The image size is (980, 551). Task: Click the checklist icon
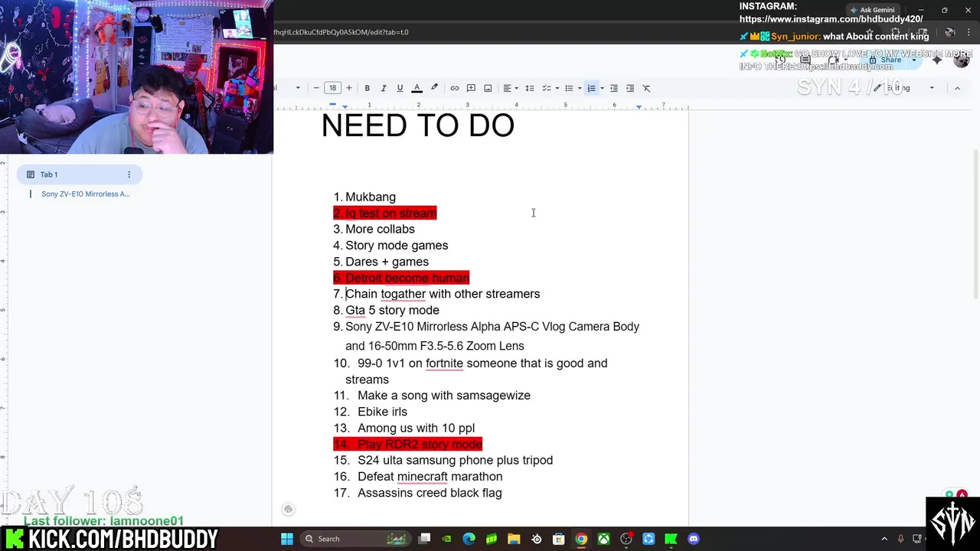pos(547,88)
